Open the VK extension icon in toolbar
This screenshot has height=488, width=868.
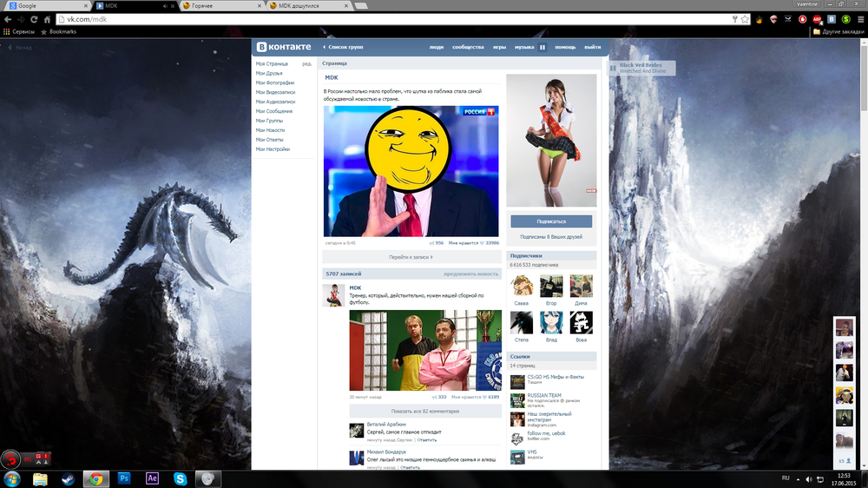coord(832,19)
